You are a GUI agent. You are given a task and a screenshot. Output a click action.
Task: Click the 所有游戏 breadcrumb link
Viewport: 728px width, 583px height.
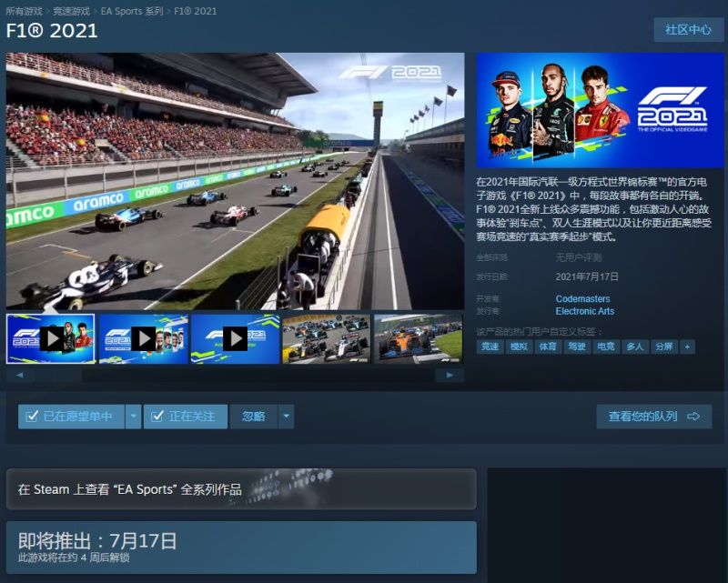coord(24,11)
